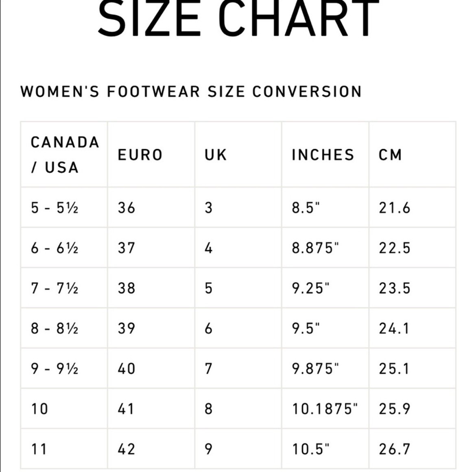This screenshot has height=472, width=476.
Task: Select the Women's Footwear Size Conversion heading
Action: pos(191,92)
